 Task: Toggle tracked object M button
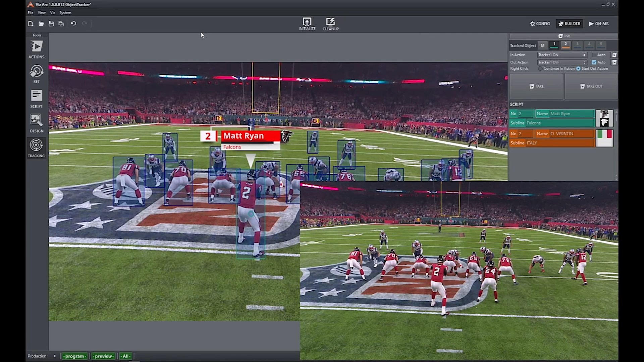click(543, 45)
